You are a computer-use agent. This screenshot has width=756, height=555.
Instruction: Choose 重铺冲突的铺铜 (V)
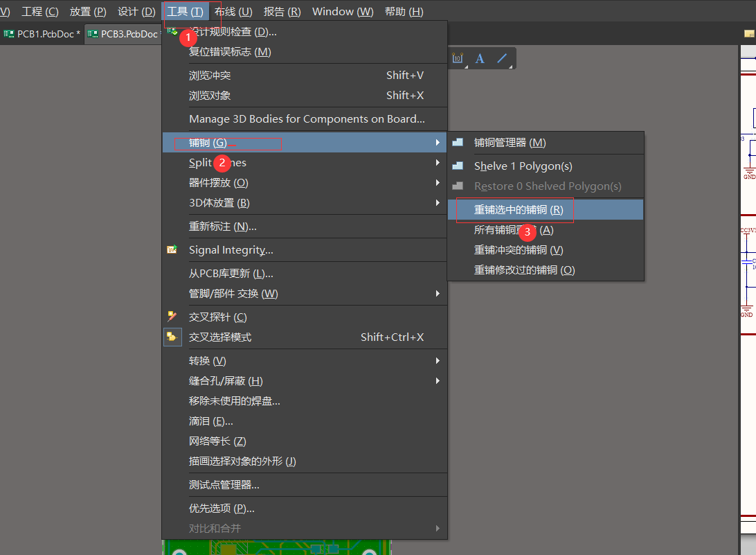point(546,250)
